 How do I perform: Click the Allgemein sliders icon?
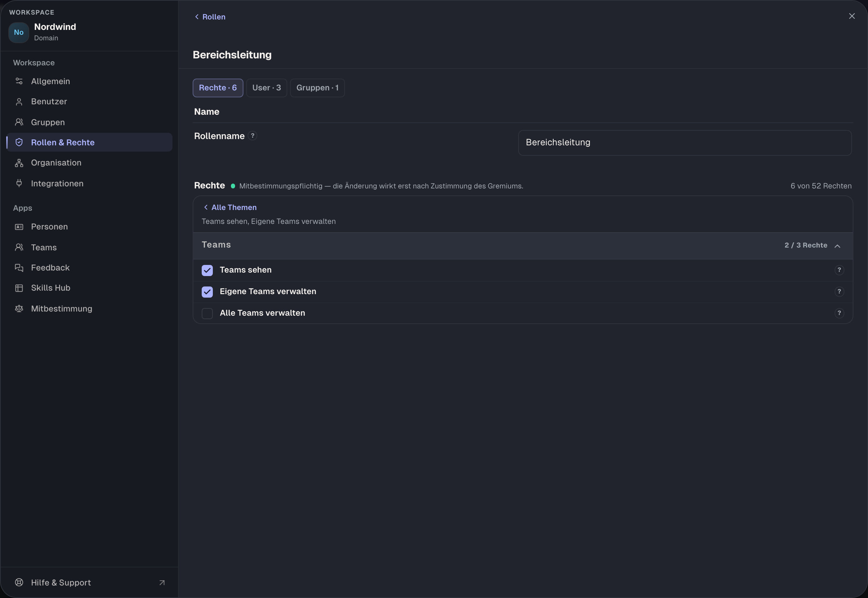point(19,81)
